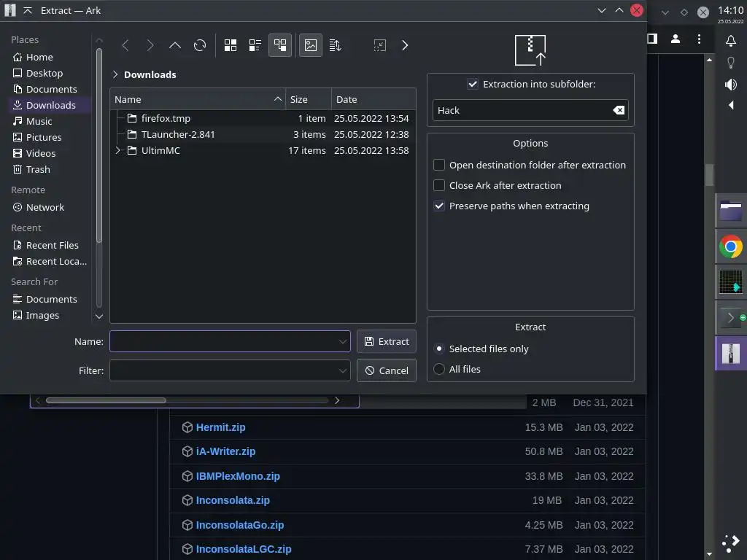Open sorting options menu
Screen dimensions: 747x560
[x=336, y=45]
